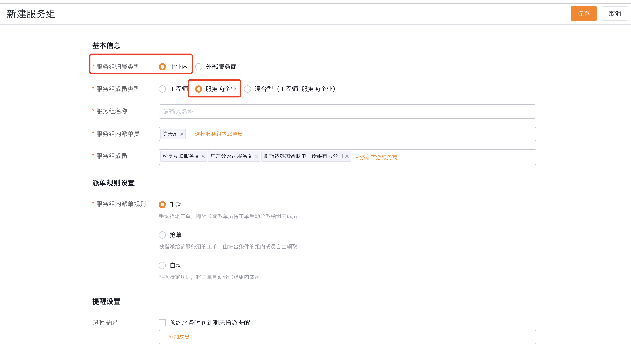
Task: Click the 服务组内派单规则 label
Action: tap(121, 204)
